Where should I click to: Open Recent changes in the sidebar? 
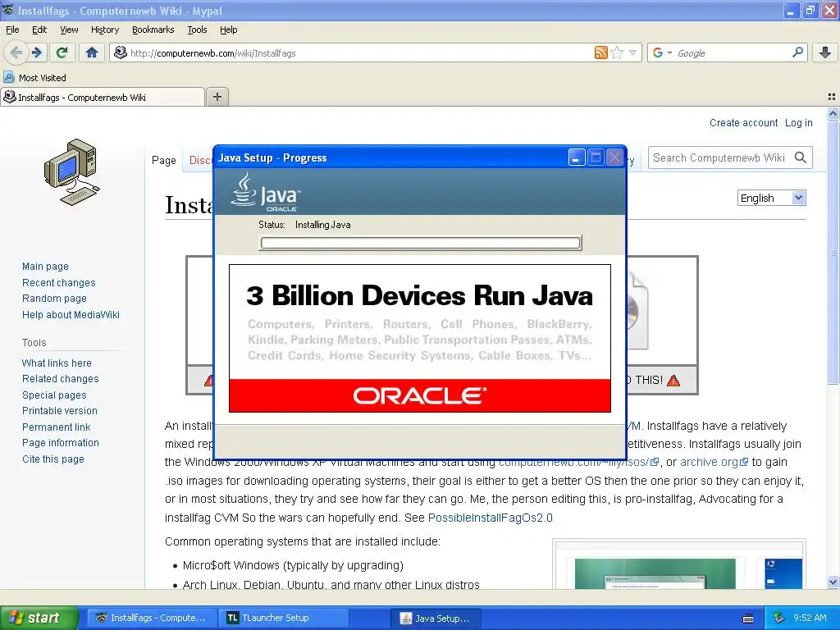click(58, 282)
